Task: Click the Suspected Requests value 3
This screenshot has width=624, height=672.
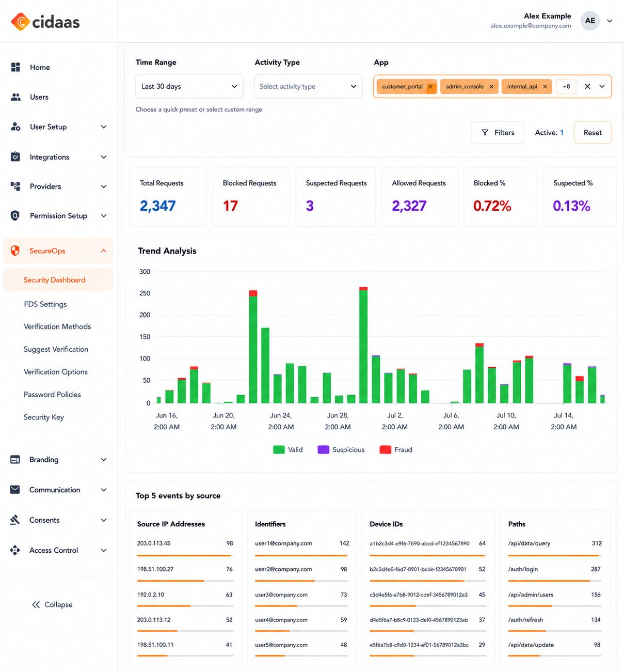Action: click(310, 206)
